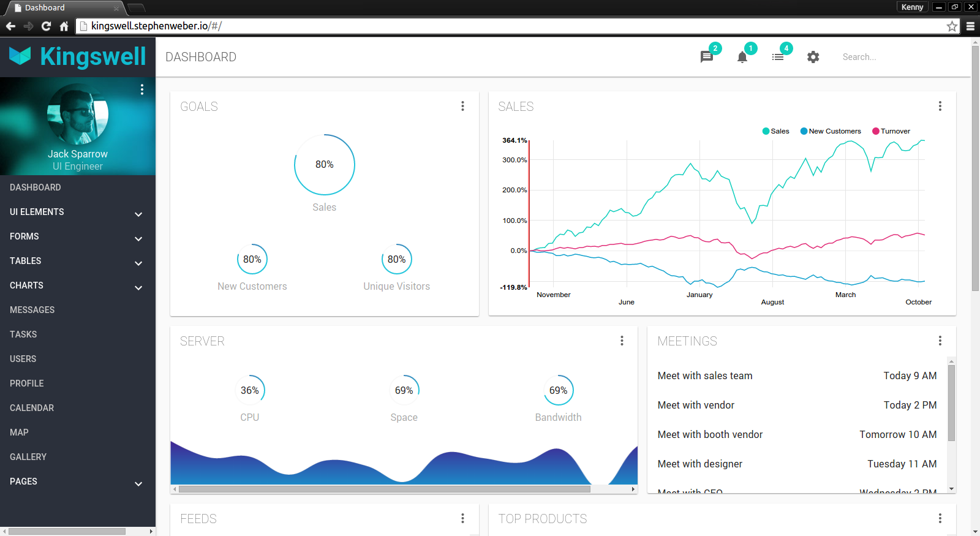The image size is (980, 536).
Task: Open the Top Products card options menu
Action: tap(940, 518)
